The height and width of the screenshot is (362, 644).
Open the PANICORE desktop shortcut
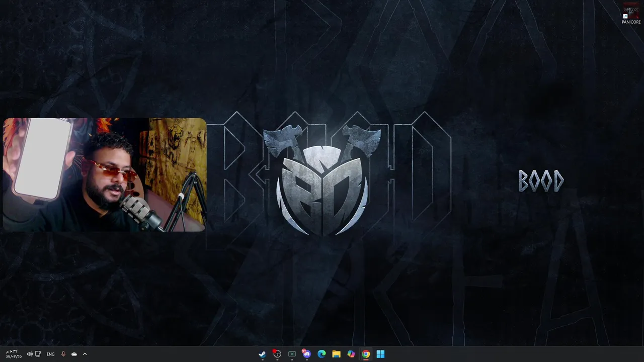[631, 14]
